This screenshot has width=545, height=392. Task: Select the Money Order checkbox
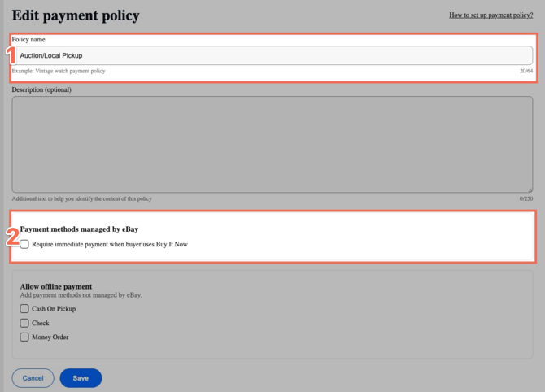tap(24, 337)
